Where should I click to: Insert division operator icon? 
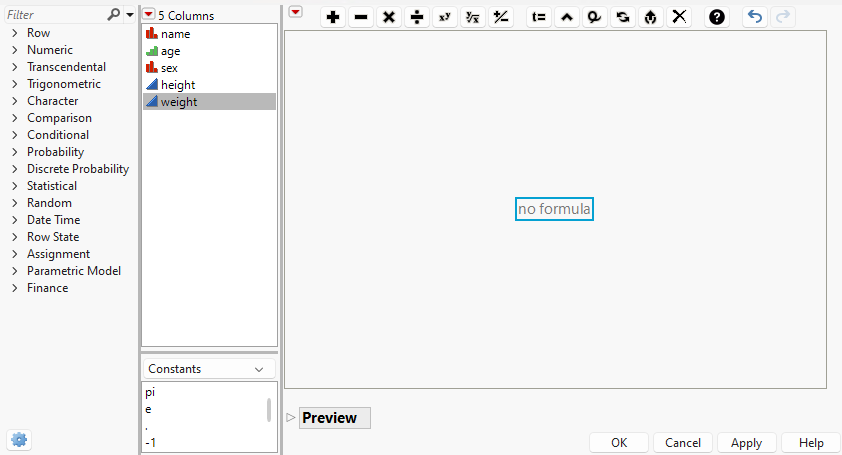(x=417, y=17)
